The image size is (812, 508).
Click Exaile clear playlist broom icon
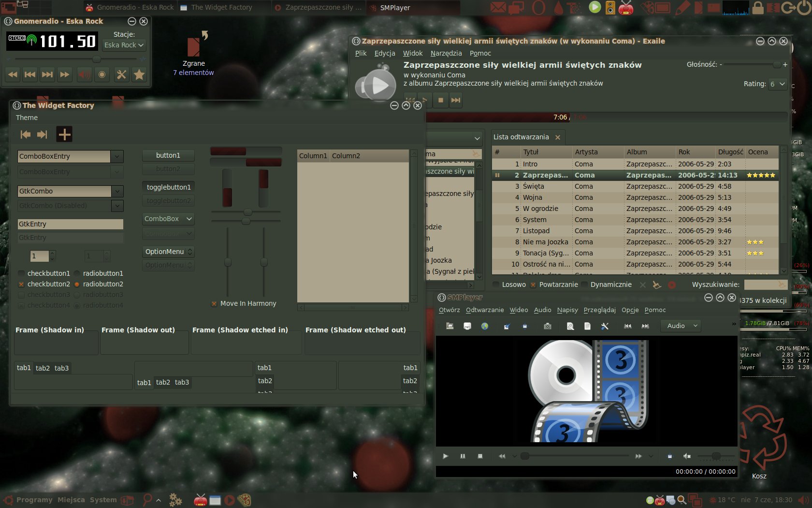coord(656,284)
